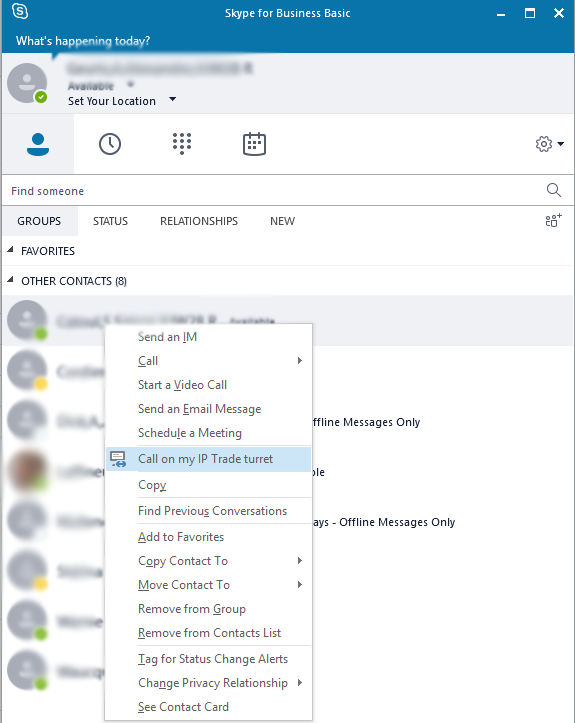Choose Add to Favorites
Viewport: 575px width, 723px height.
tap(208, 537)
